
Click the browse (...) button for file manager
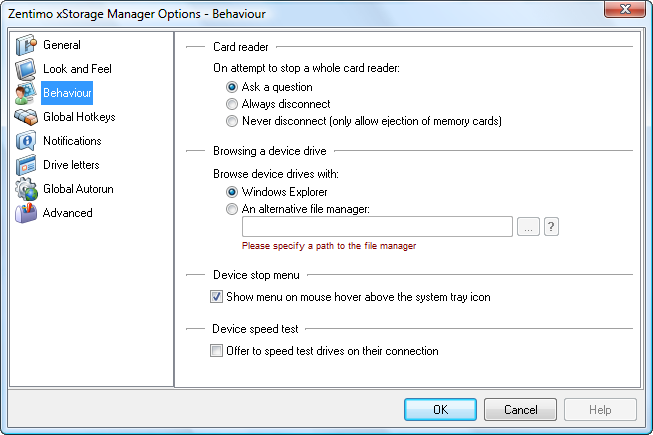point(528,227)
